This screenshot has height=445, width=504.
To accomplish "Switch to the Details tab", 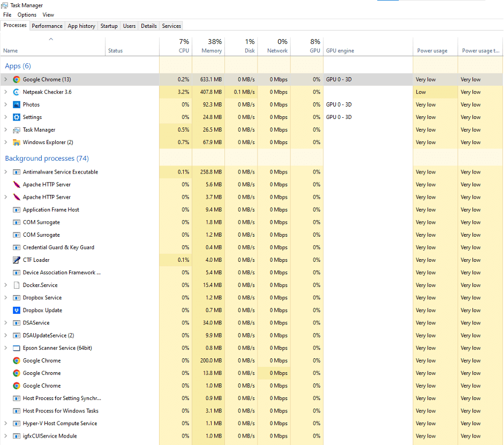I will click(x=149, y=26).
